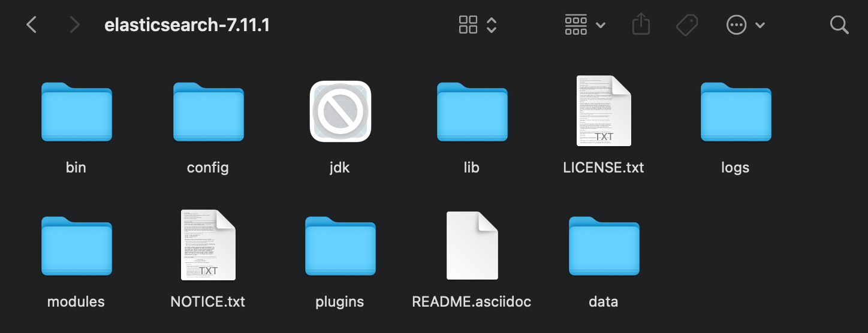868x333 pixels.
Task: Select the LICENSE.txt document icon
Action: pyautogui.click(x=604, y=111)
